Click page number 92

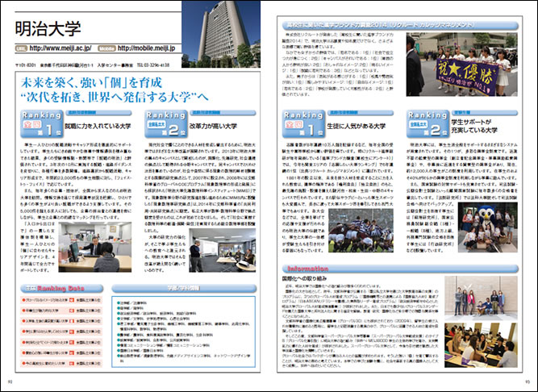coord(10,382)
